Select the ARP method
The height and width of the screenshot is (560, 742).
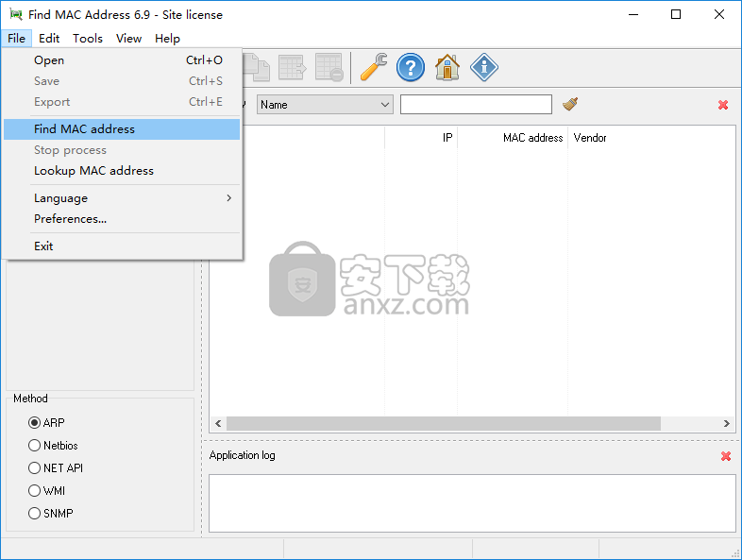pyautogui.click(x=46, y=422)
